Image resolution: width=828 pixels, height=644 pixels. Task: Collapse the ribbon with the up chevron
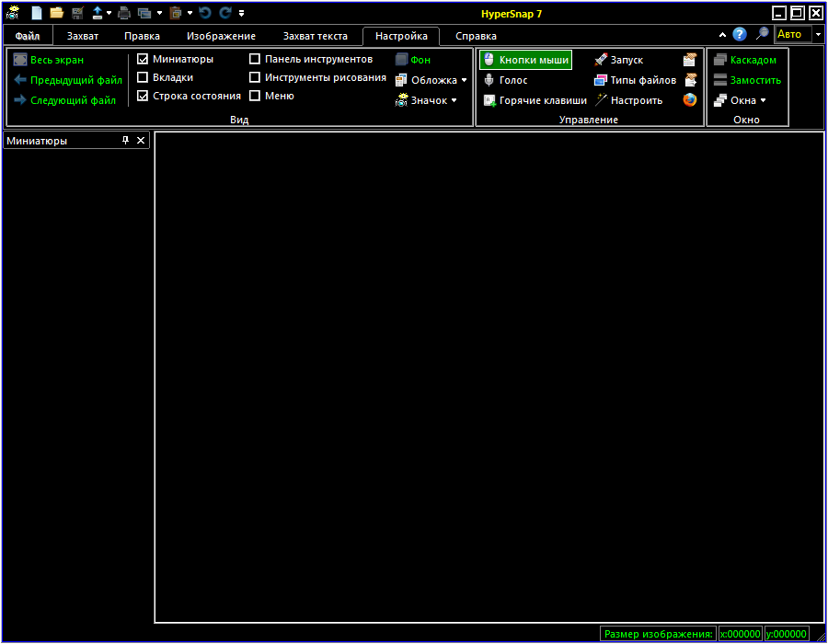[x=722, y=35]
